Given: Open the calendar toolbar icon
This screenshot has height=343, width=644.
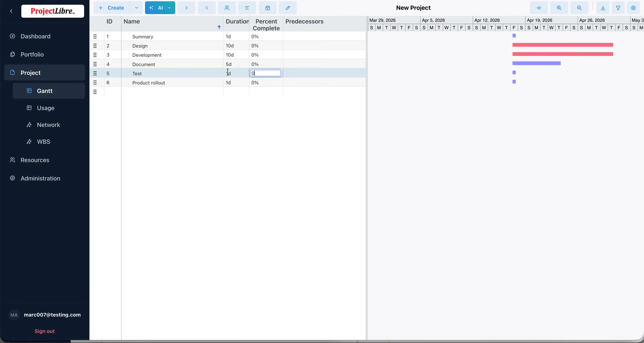Looking at the screenshot, I should [x=267, y=8].
